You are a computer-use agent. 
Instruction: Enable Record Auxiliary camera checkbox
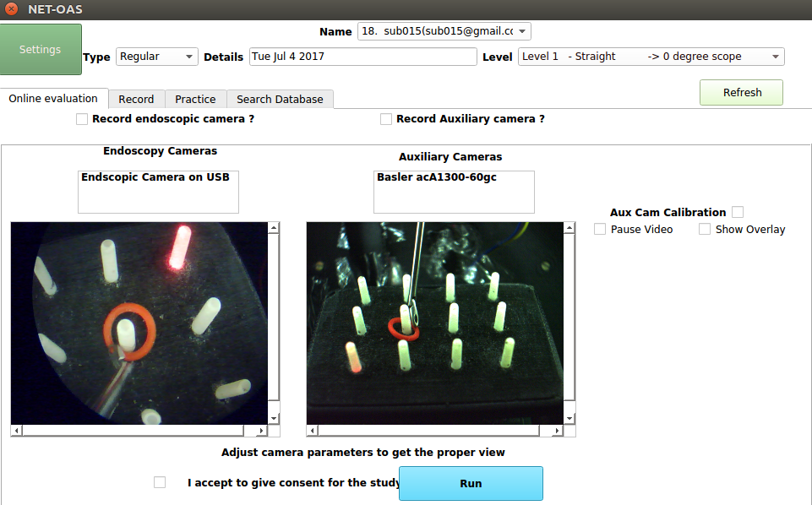(386, 119)
